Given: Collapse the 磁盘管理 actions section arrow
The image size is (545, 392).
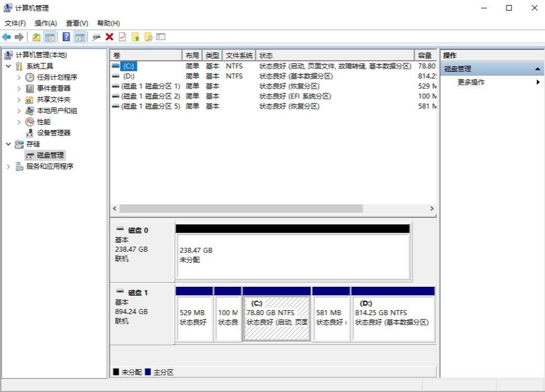Looking at the screenshot, I should coord(537,69).
